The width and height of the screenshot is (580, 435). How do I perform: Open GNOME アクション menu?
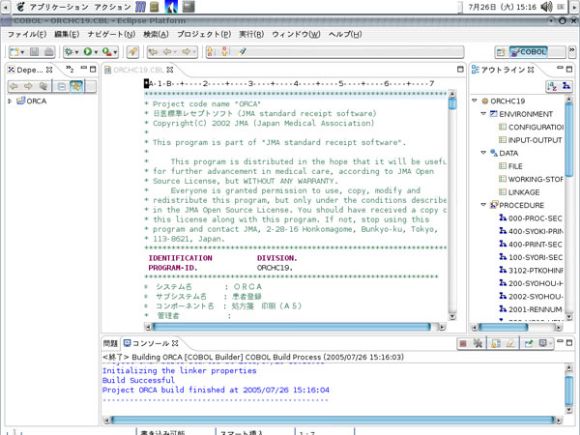pos(112,7)
